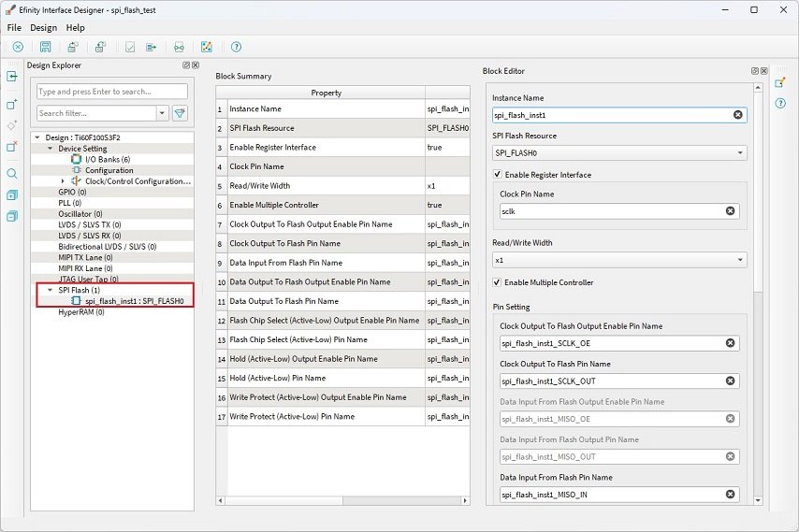The height and width of the screenshot is (532, 799).
Task: Open the Design menu
Action: (43, 27)
